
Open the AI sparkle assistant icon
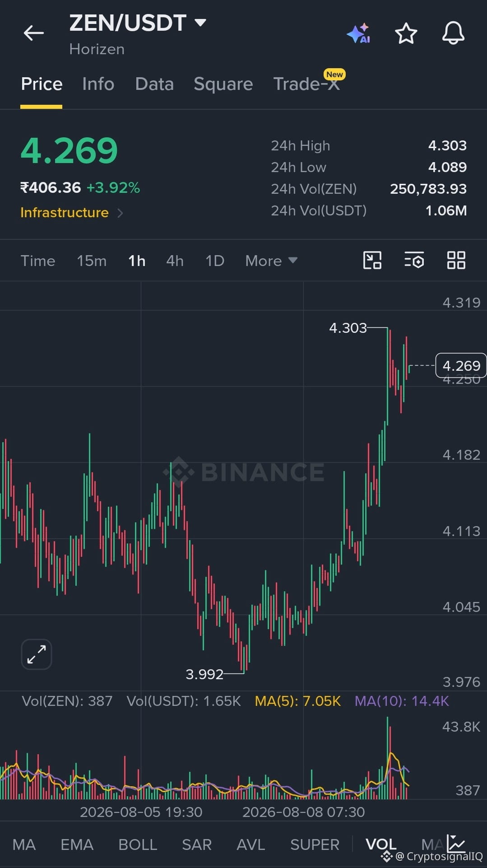pos(358,33)
